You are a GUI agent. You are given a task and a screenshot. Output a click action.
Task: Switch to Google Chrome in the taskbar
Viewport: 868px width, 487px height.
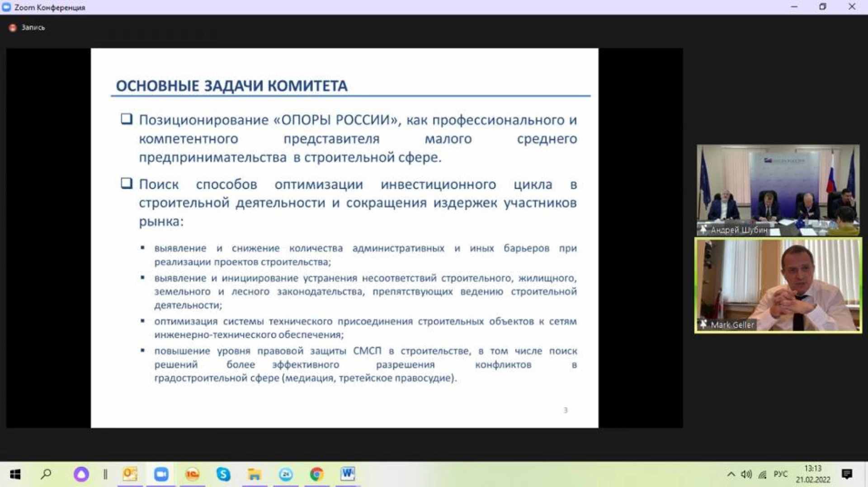tap(316, 474)
